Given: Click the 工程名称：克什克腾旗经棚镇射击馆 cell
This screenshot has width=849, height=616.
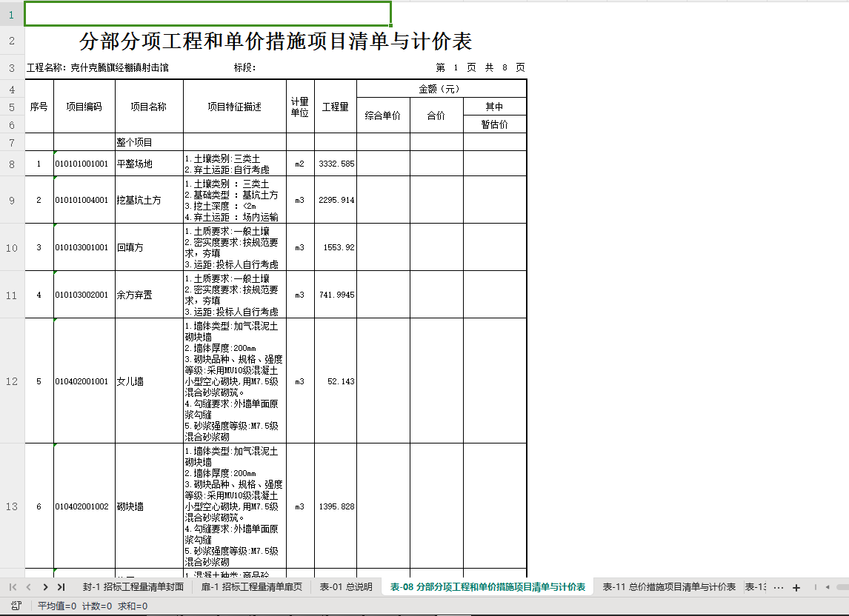Looking at the screenshot, I should (98, 67).
